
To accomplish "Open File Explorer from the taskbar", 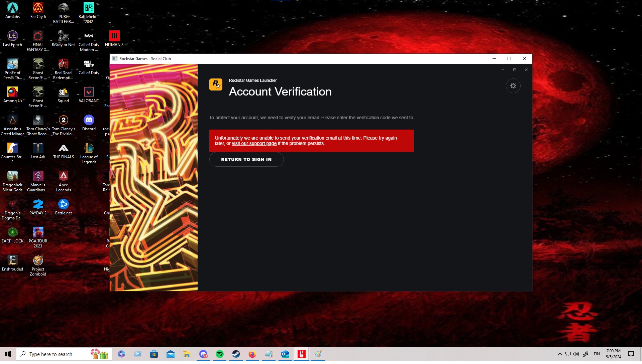I will pyautogui.click(x=187, y=354).
